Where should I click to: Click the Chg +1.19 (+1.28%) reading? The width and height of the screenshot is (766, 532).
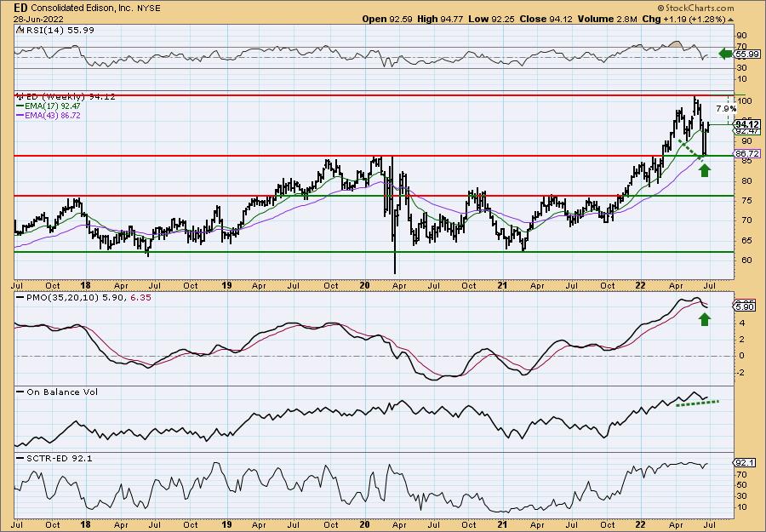[684, 19]
